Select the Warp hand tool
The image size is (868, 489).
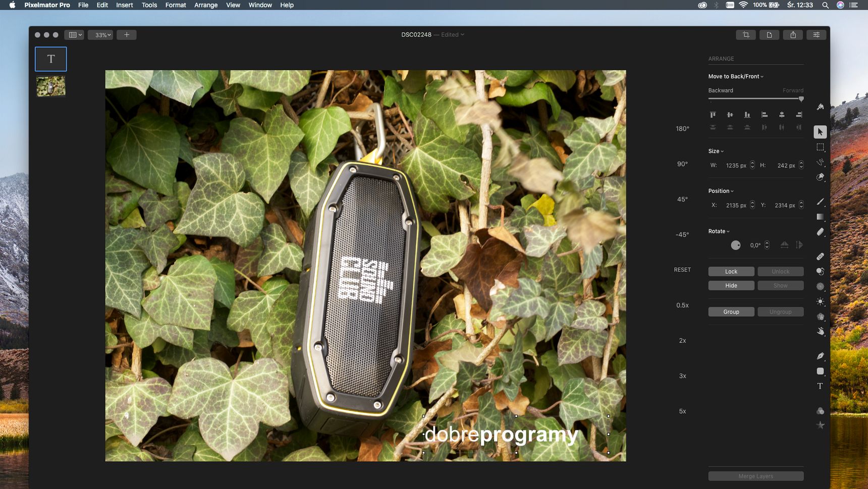pyautogui.click(x=820, y=331)
